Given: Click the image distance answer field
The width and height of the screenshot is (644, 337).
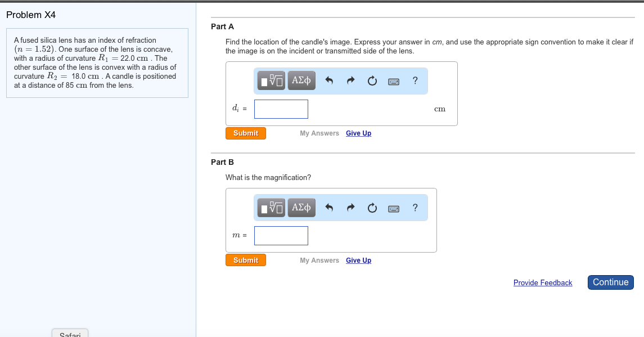Looking at the screenshot, I should (281, 109).
